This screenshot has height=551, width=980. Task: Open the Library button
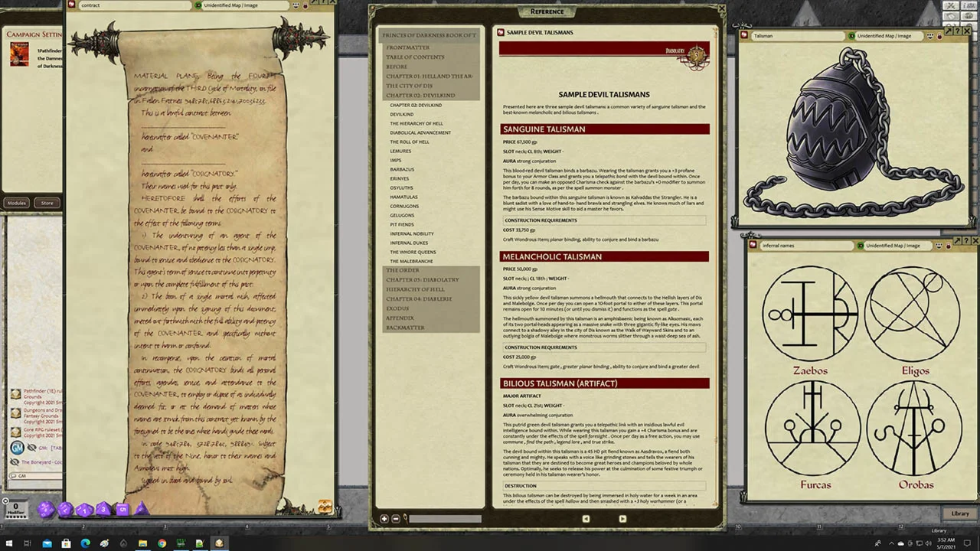(x=959, y=514)
